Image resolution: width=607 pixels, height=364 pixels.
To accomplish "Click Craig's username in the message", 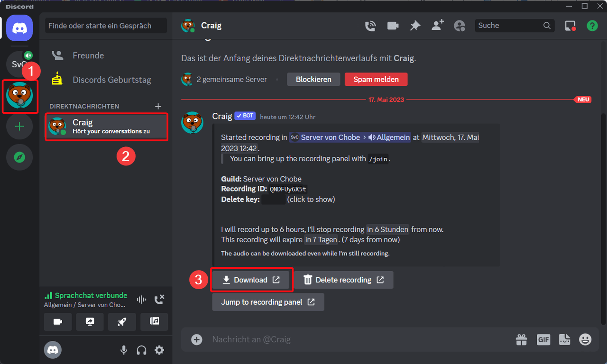I will pyautogui.click(x=222, y=116).
